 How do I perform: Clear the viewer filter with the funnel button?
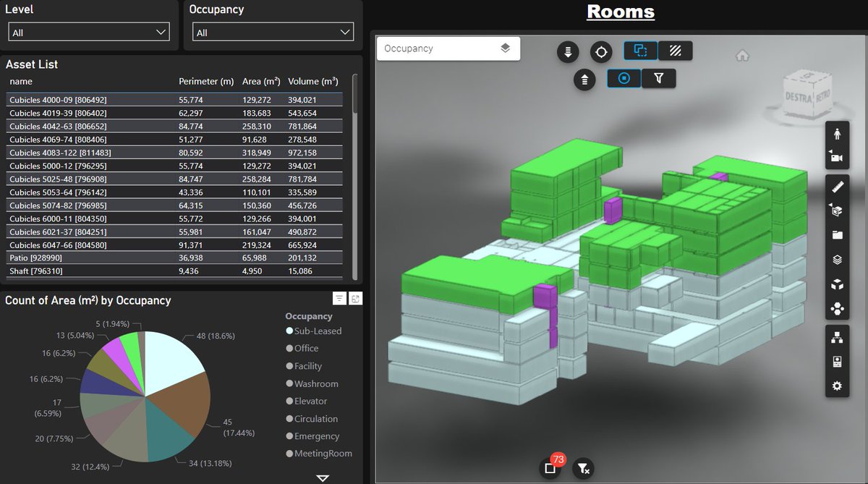pos(582,469)
